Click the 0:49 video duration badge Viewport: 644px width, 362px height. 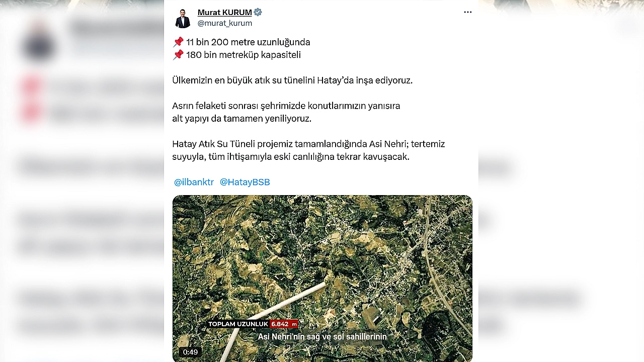pyautogui.click(x=190, y=352)
